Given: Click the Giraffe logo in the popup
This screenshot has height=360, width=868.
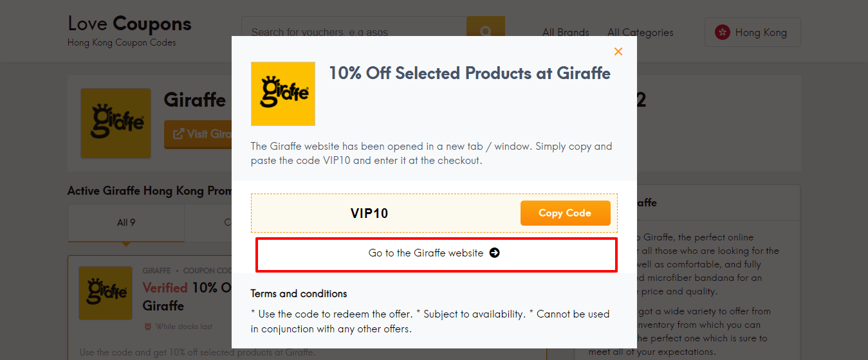Looking at the screenshot, I should (x=283, y=94).
